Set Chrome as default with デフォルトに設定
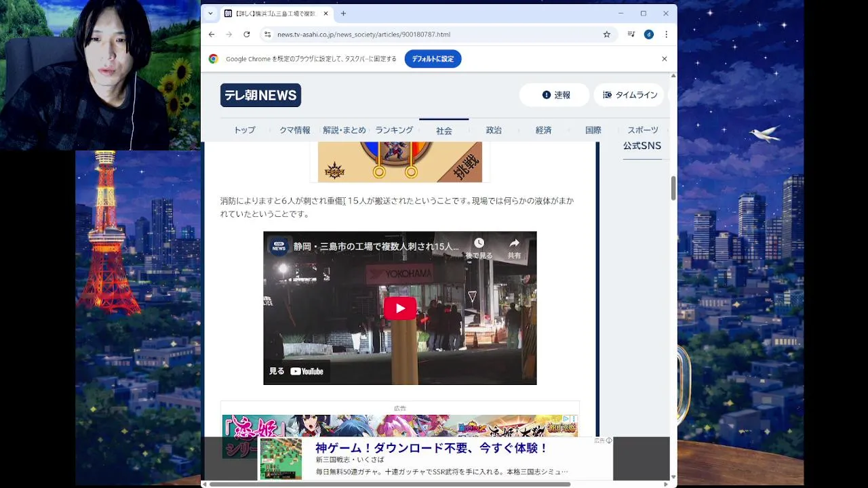 pyautogui.click(x=433, y=59)
